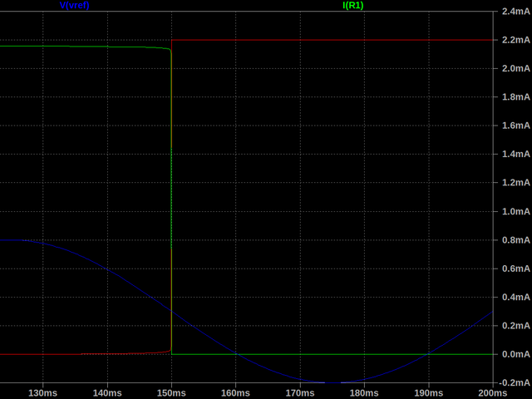
Task: Click the 190ms time axis label
Action: pyautogui.click(x=429, y=392)
